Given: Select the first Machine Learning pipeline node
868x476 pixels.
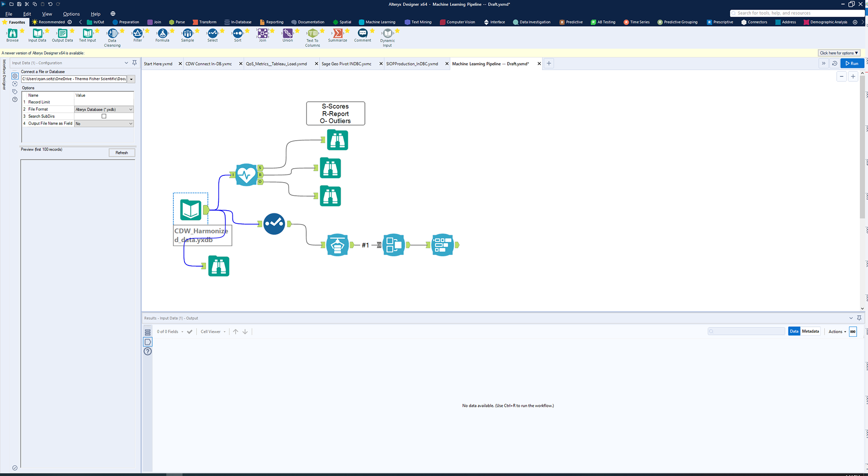Looking at the screenshot, I should click(x=337, y=245).
